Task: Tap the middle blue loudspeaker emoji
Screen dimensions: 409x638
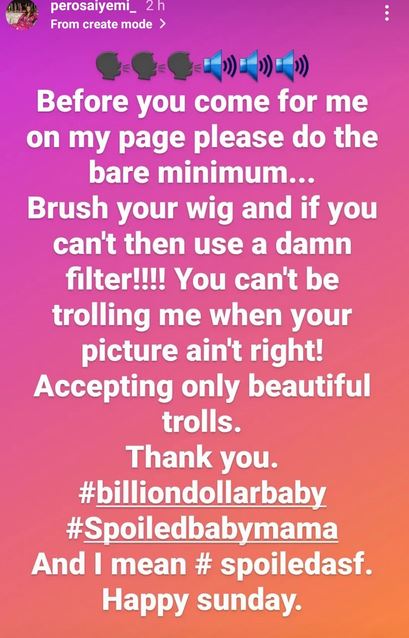Action: tap(255, 65)
